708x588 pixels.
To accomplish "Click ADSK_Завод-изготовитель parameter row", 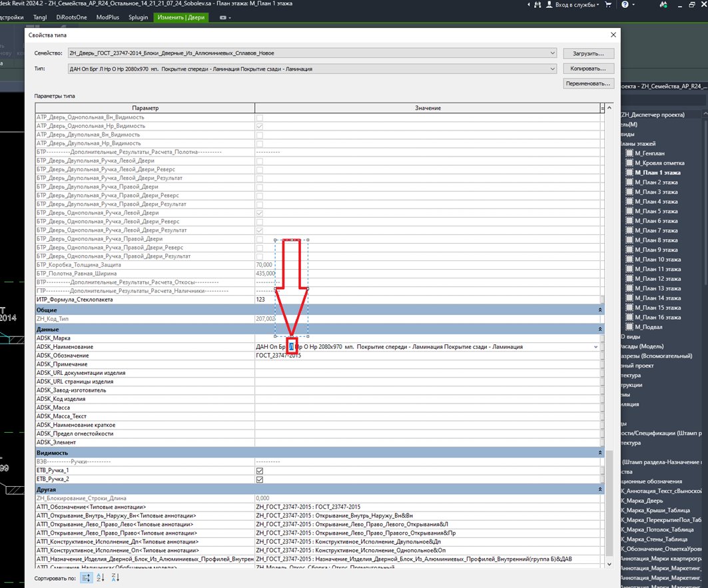I will 145,390.
